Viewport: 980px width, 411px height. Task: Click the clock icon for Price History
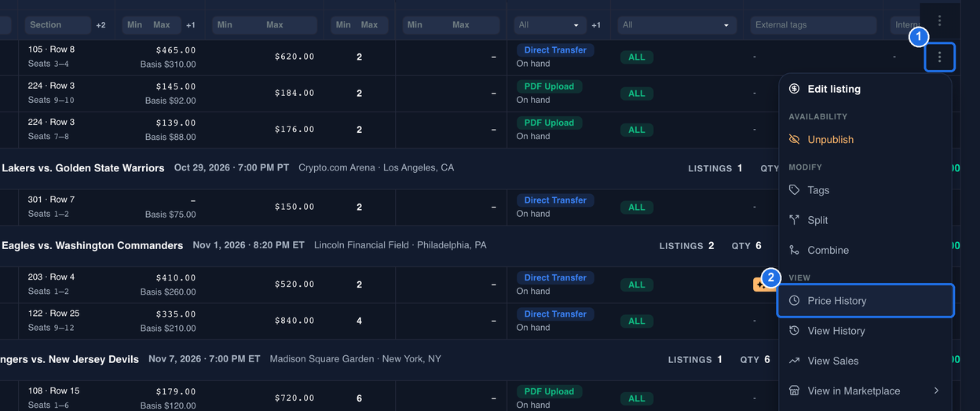tap(794, 301)
